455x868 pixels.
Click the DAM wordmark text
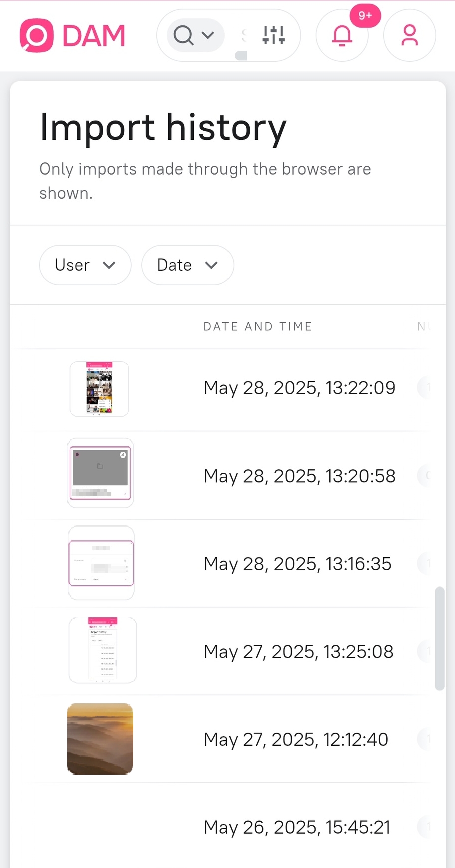94,36
